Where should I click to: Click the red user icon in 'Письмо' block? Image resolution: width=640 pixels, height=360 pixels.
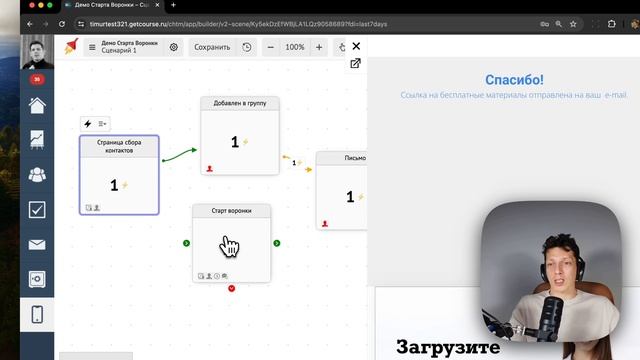pos(325,224)
